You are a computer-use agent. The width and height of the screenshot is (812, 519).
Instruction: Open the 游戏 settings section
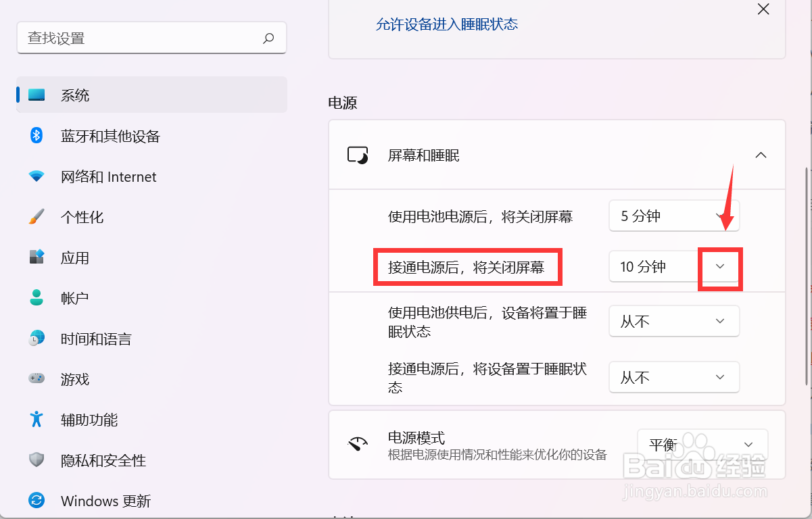74,379
